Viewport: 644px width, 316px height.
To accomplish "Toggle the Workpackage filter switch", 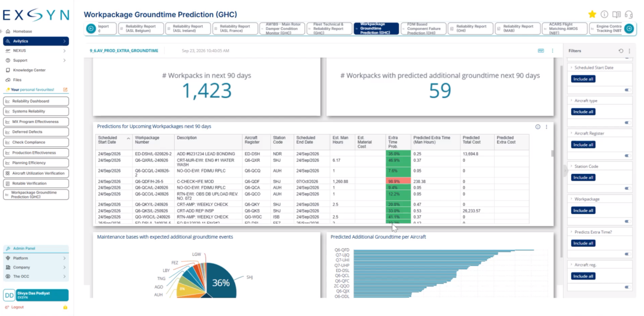I will click(x=628, y=221).
